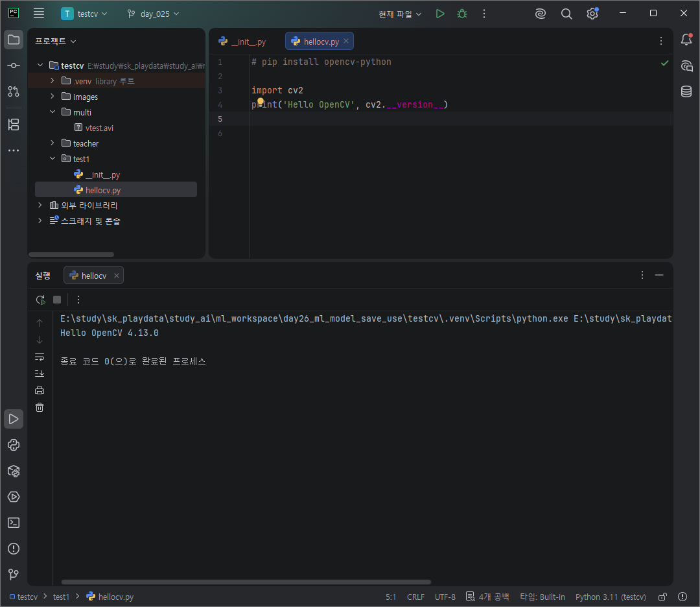
Task: Clear all console output
Action: pos(40,407)
